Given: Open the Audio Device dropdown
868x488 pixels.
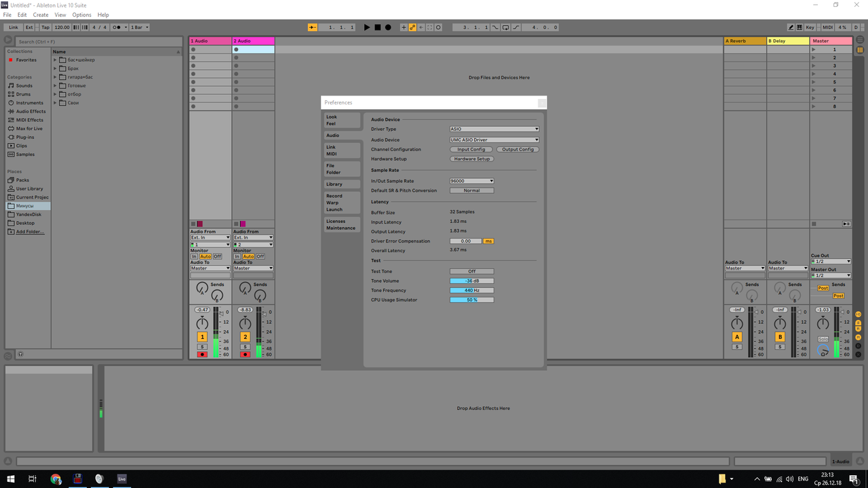Looking at the screenshot, I should (x=494, y=140).
